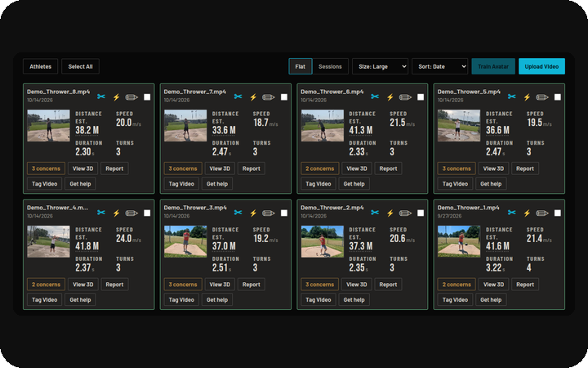Open Report for Demo_Thrower_1.mp4
This screenshot has height=368, width=588.
[525, 285]
